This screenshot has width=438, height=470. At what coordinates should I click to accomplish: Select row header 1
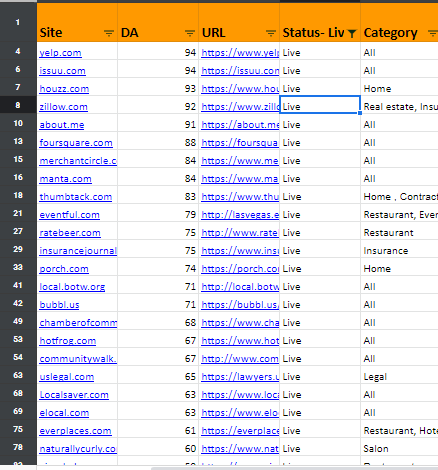[x=18, y=22]
